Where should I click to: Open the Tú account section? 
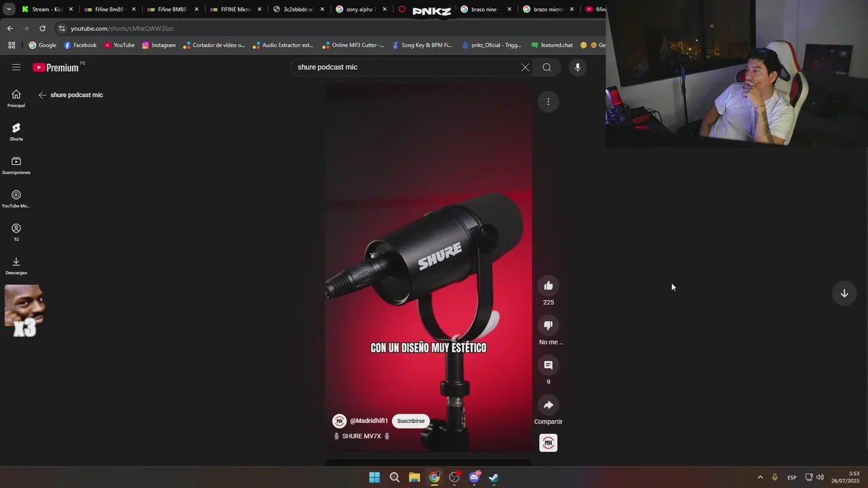point(16,232)
